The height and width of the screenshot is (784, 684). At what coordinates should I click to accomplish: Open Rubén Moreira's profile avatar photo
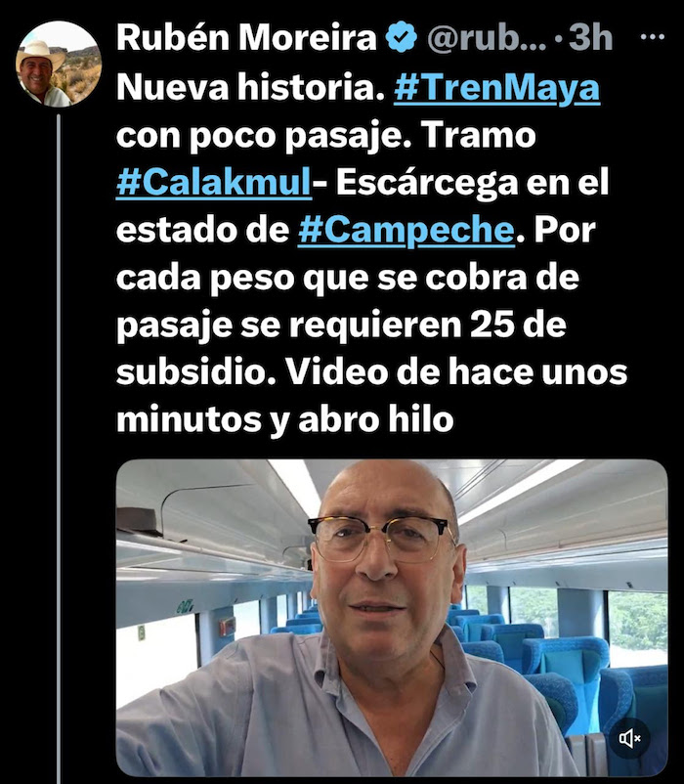pos(59,64)
